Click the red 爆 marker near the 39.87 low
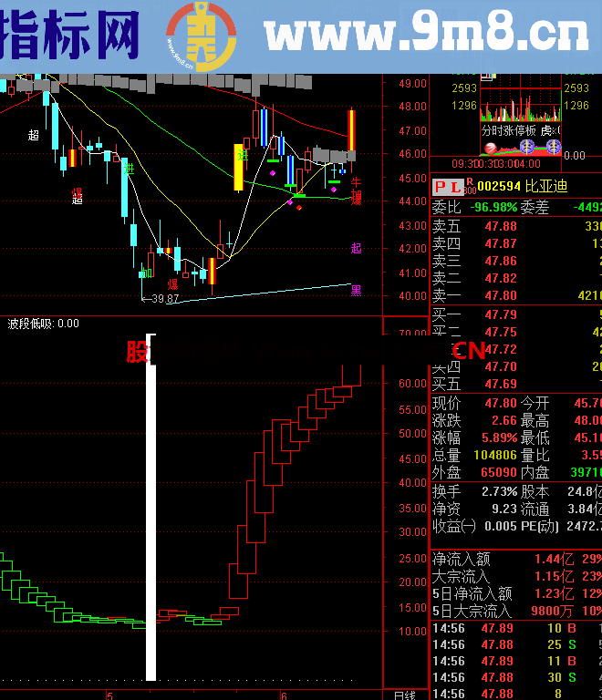Viewport: 602px width, 700px height. coord(172,284)
